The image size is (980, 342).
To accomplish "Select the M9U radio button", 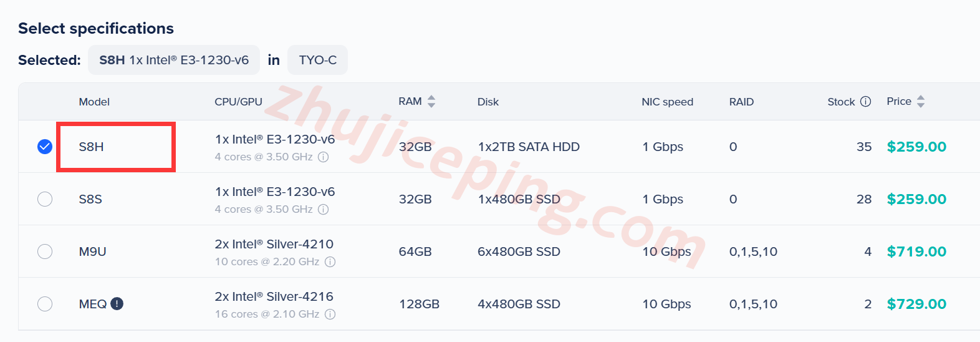I will [x=45, y=252].
